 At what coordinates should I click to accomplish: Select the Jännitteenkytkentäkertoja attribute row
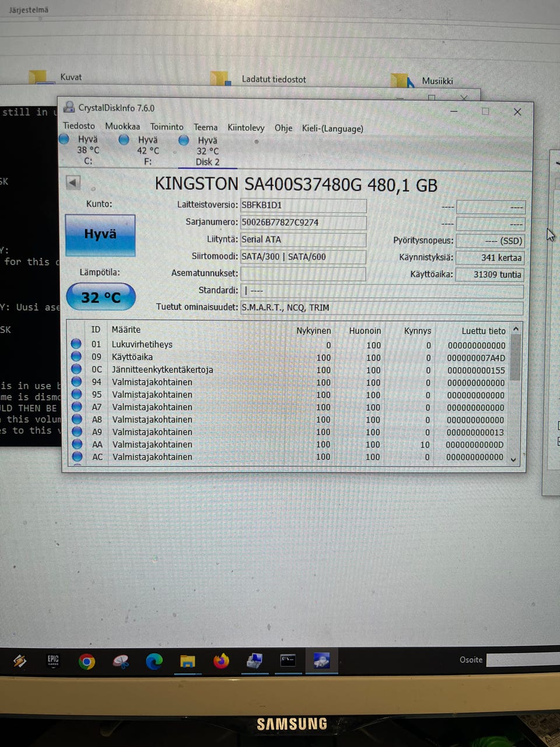point(289,370)
